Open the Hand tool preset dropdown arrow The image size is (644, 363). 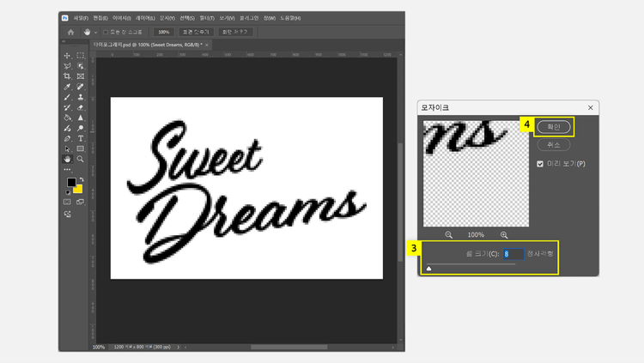coord(95,32)
